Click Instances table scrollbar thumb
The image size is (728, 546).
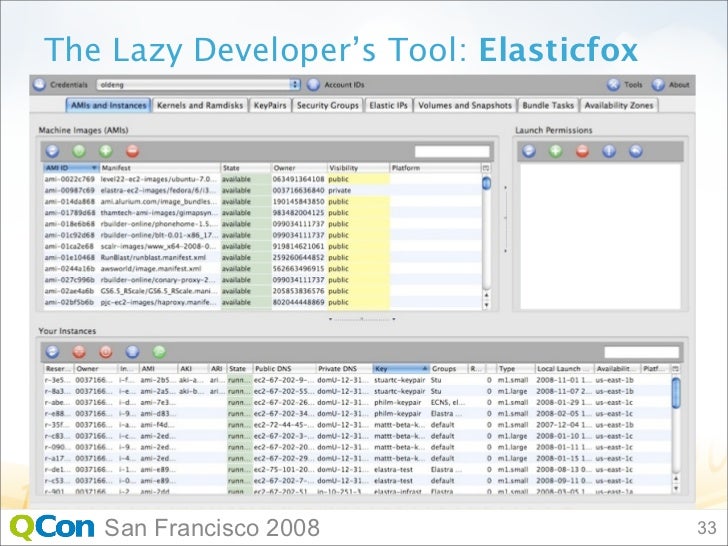676,393
